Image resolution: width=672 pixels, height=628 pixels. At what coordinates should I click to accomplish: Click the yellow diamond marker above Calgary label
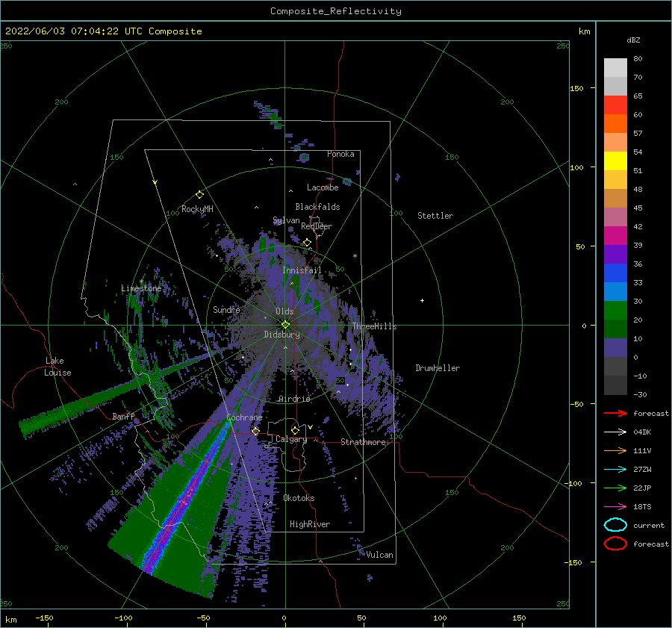[x=295, y=430]
